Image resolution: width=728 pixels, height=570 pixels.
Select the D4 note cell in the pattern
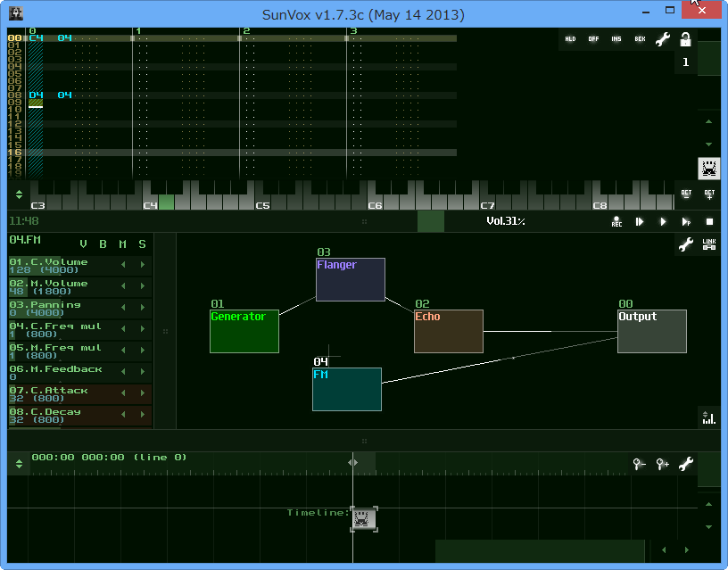(x=36, y=95)
